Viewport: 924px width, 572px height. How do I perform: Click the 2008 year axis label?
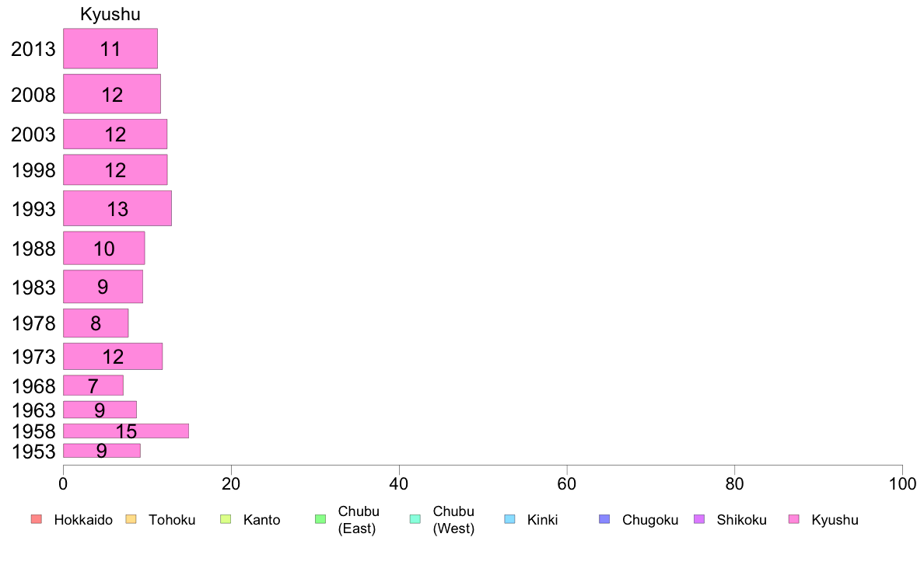[33, 95]
